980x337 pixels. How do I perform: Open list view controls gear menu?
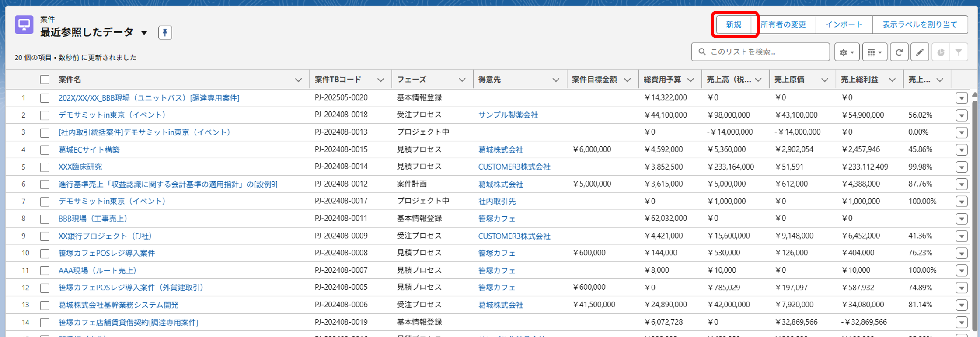click(x=847, y=52)
